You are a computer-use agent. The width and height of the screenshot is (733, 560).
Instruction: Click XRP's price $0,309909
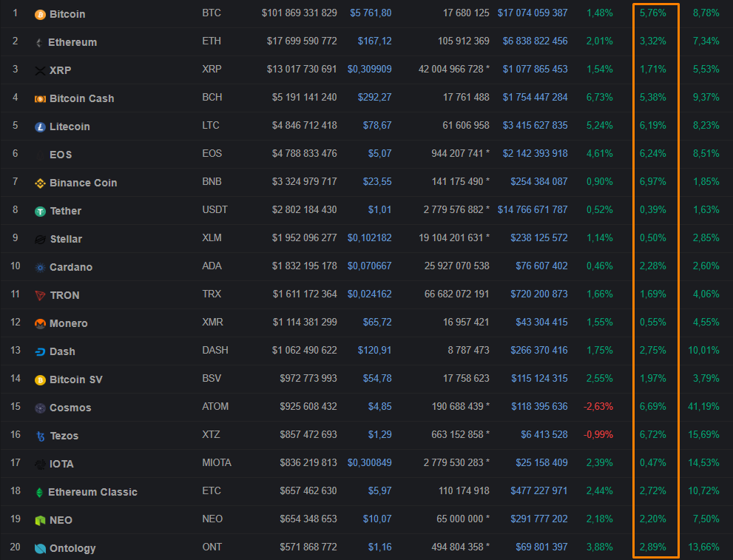pos(369,70)
